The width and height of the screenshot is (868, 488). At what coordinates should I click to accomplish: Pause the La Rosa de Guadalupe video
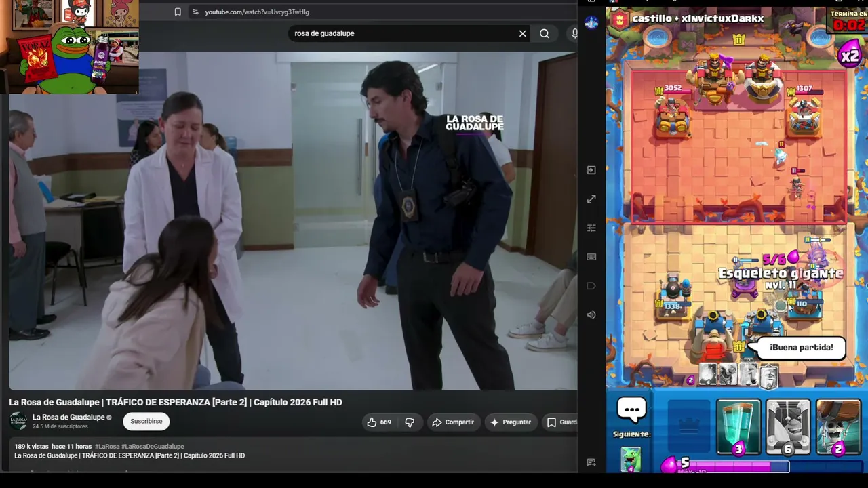(x=293, y=221)
